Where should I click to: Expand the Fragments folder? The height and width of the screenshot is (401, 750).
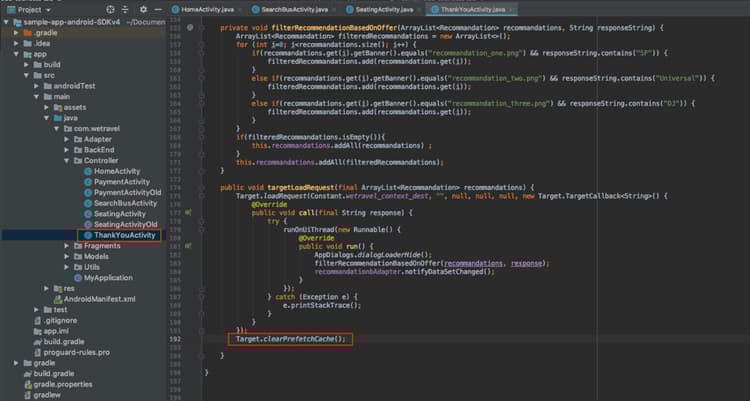pos(66,246)
